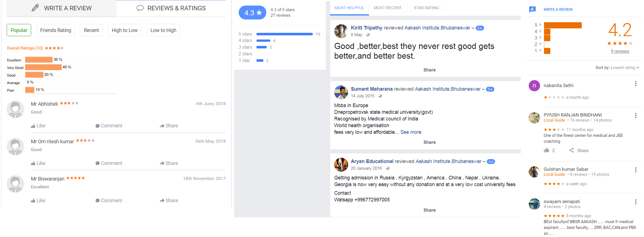Click the share arrow under Mr Om ritesh kumar's review
The image size is (644, 237).
[162, 164]
